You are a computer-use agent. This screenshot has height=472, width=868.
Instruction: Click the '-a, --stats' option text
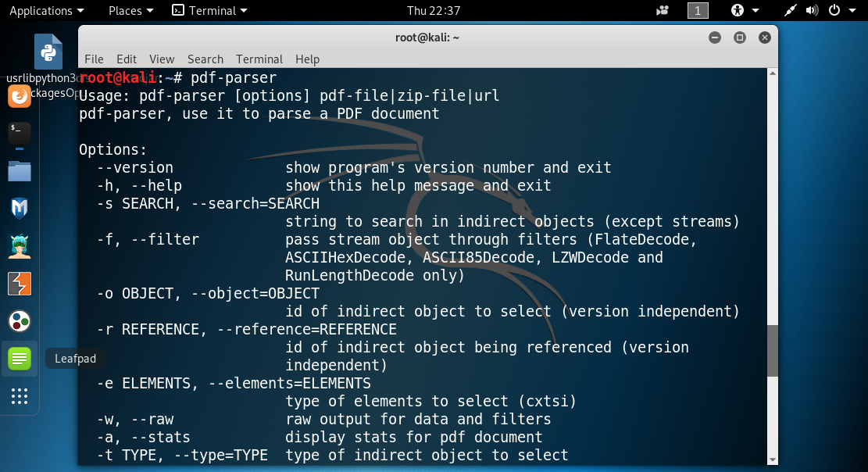coord(144,437)
